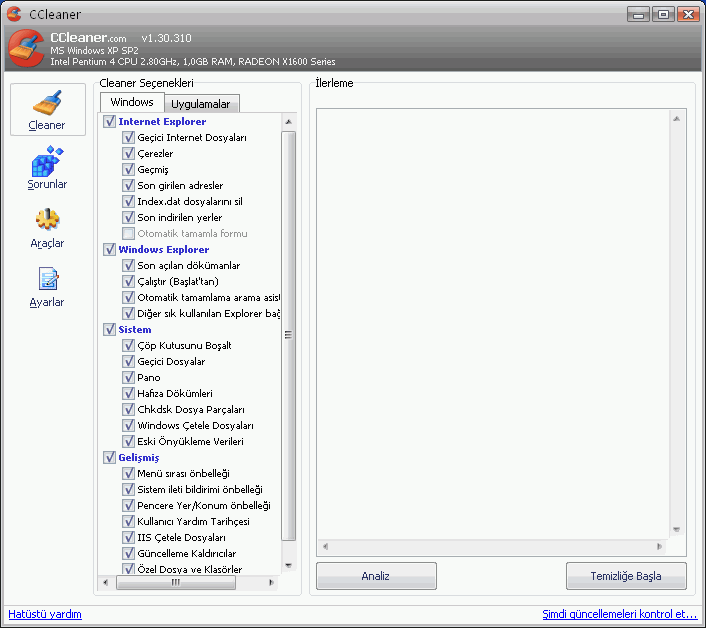This screenshot has height=628, width=706.
Task: Open the Hatüstü yardım link
Action: pos(45,614)
